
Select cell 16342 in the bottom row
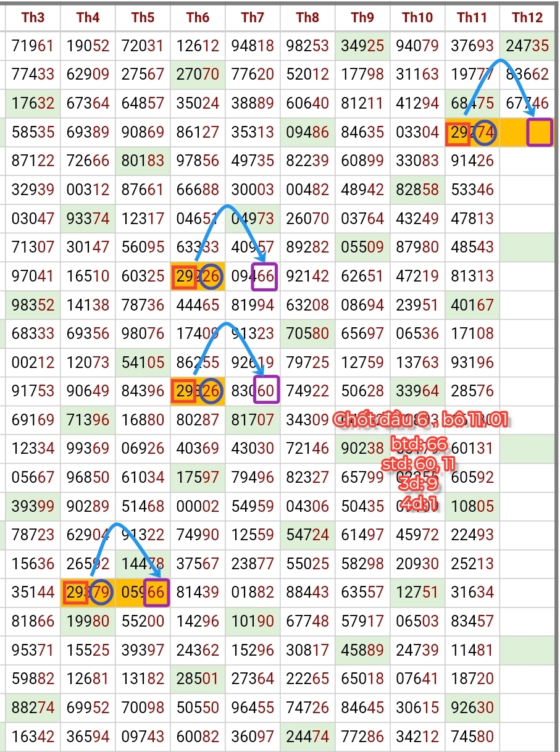coord(33,737)
